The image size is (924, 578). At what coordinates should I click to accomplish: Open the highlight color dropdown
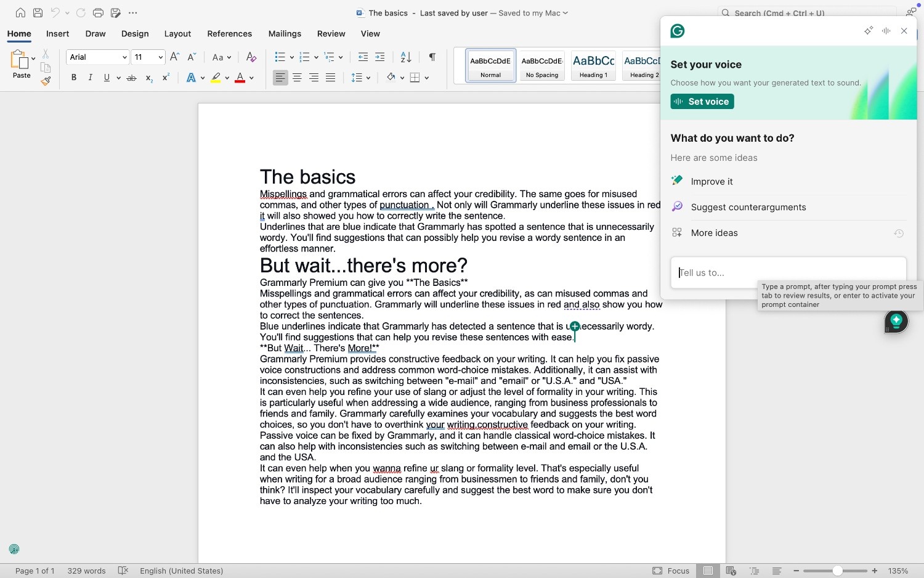click(227, 77)
